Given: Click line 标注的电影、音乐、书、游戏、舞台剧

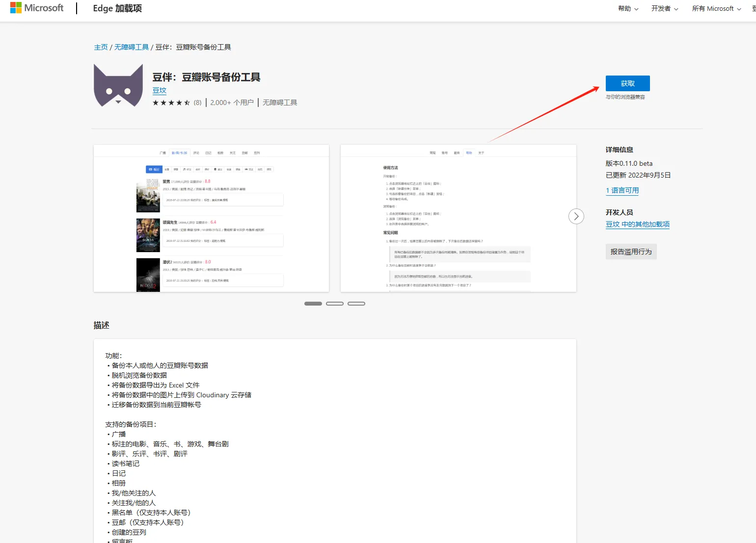Looking at the screenshot, I should [170, 444].
